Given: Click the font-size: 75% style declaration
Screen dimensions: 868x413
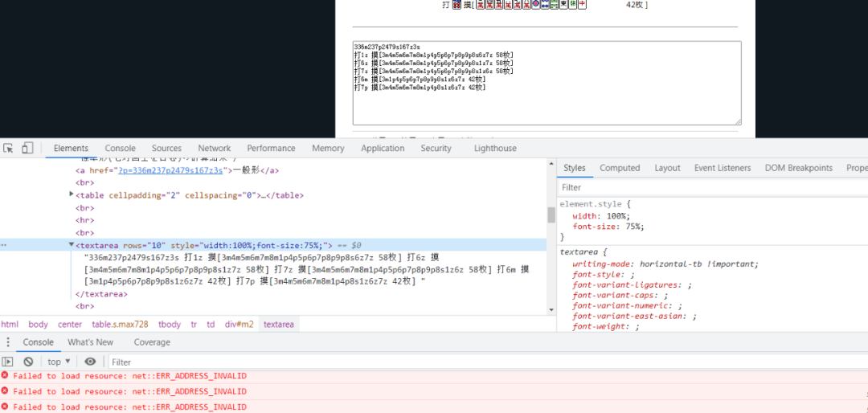Looking at the screenshot, I should 608,227.
